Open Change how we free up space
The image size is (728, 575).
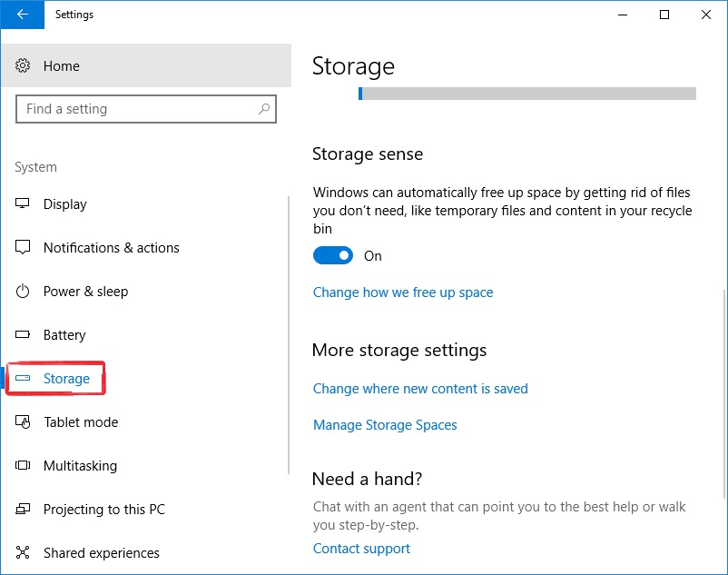pyautogui.click(x=402, y=292)
